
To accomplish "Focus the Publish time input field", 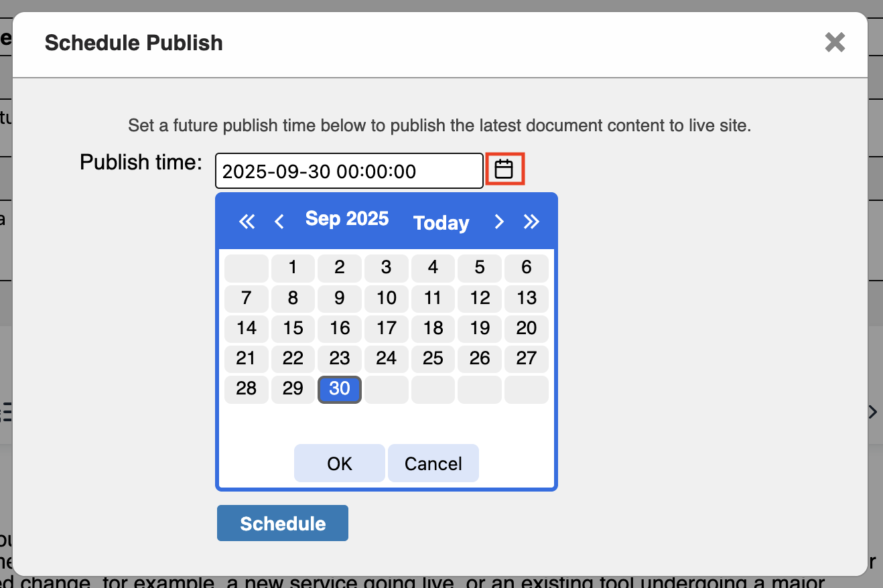I will [348, 171].
